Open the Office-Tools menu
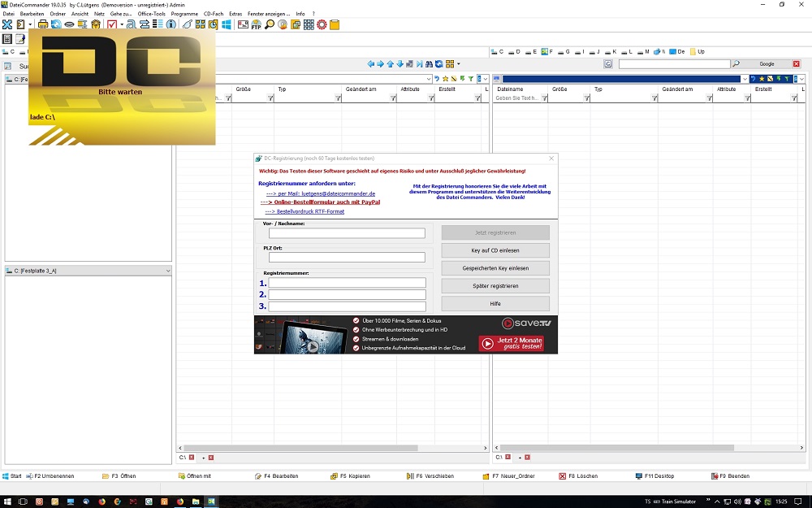 tap(151, 14)
